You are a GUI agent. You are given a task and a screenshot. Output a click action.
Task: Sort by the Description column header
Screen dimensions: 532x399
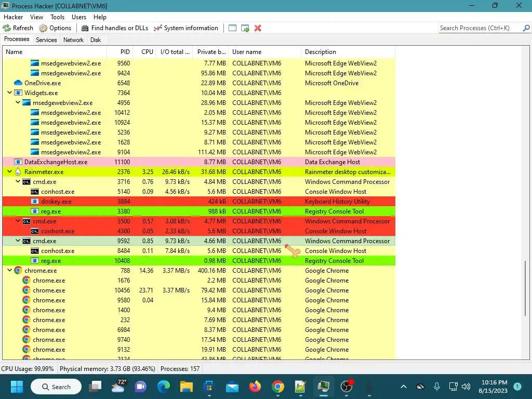point(348,52)
